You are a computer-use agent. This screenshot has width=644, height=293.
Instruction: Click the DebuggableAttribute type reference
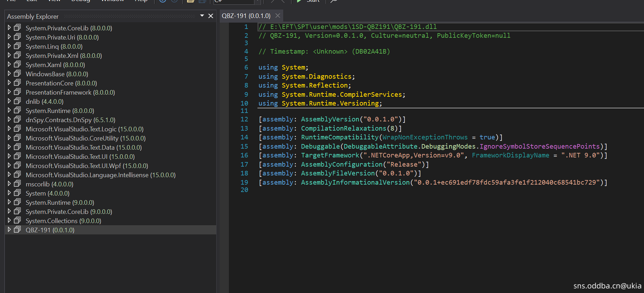point(380,146)
